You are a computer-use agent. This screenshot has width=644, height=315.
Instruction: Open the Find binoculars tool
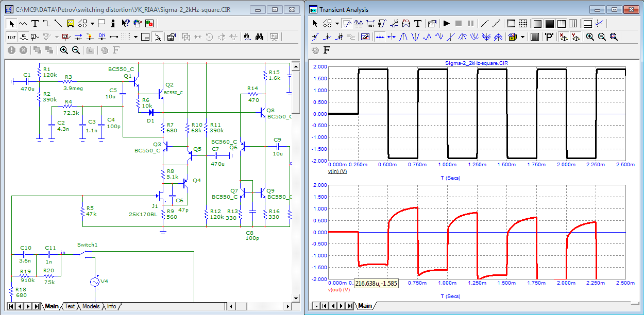click(x=260, y=37)
